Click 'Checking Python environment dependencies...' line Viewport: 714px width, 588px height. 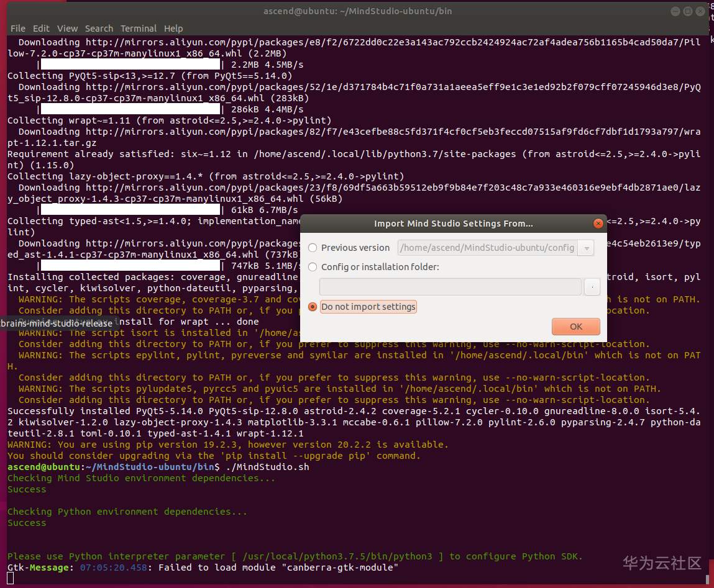(x=127, y=512)
